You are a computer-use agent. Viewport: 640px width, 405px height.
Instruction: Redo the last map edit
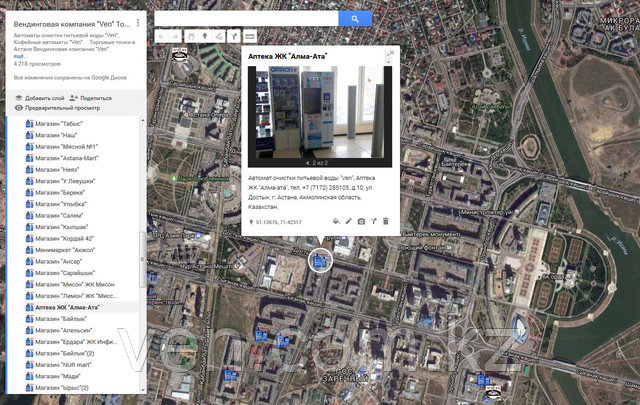pos(175,37)
